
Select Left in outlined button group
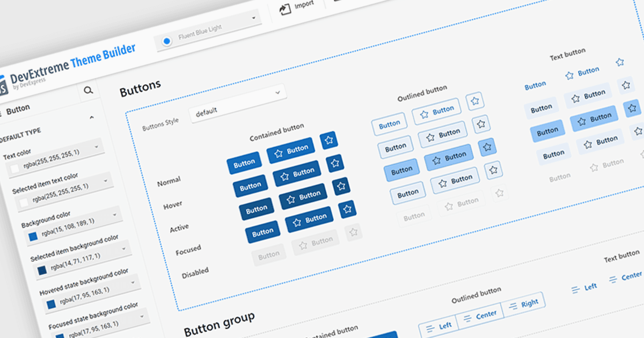pos(438,326)
